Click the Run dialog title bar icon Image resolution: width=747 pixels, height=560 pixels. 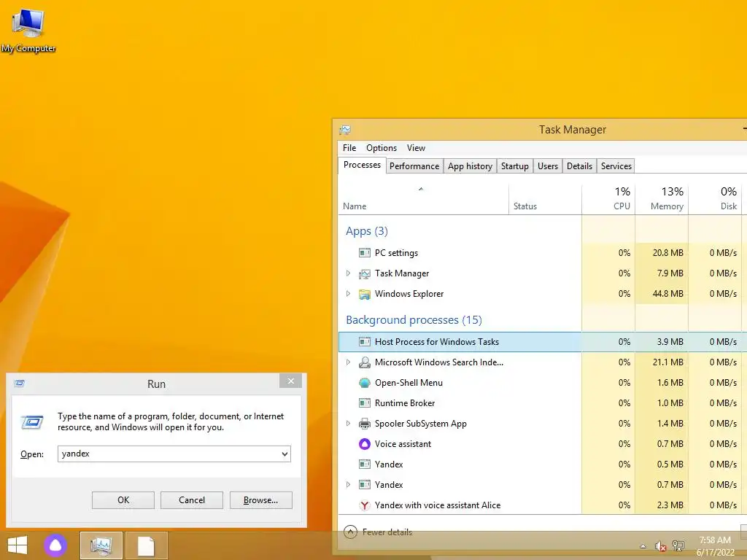click(20, 384)
